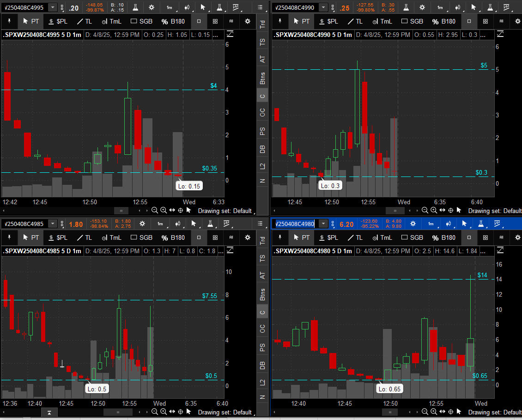This screenshot has height=420, width=522.
Task: Open the DB side tab beside C4985 chart
Action: pos(262,365)
